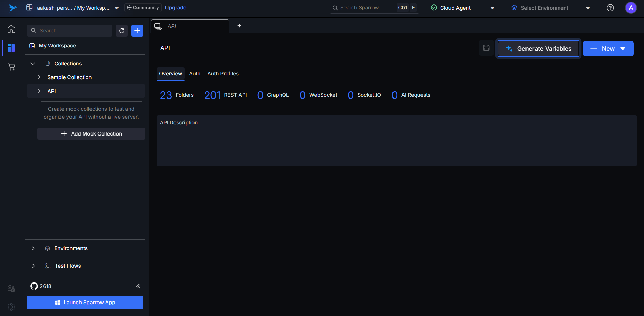Click the workspace layout icon in header
The image size is (644, 316).
(29, 8)
